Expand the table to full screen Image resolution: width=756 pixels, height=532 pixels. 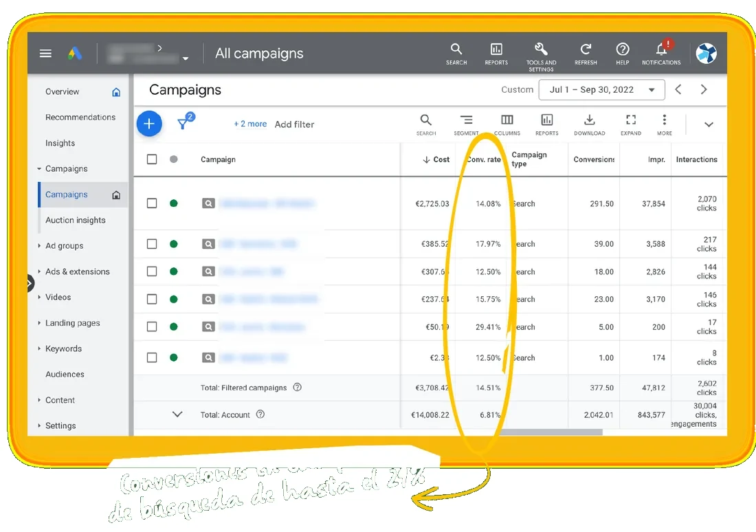(x=631, y=125)
